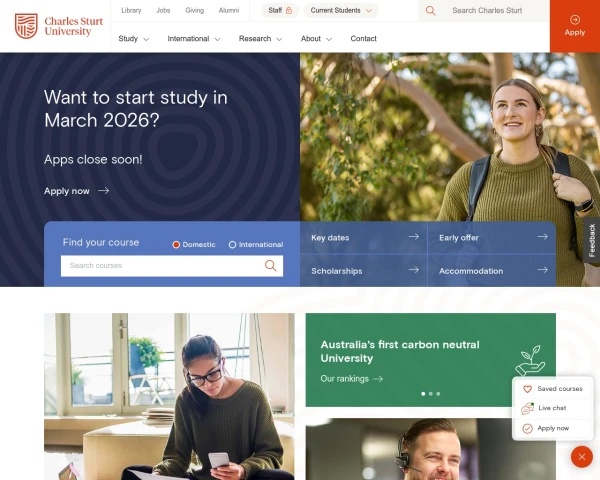
Task: Expand the Study menu
Action: (134, 39)
